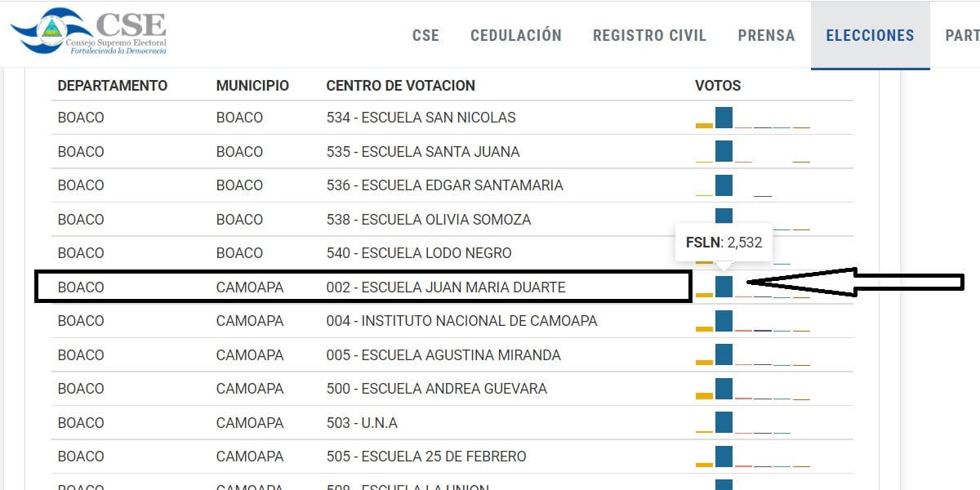Click the CENTRO DE VOTACION column header
The height and width of the screenshot is (490, 980).
coord(400,86)
